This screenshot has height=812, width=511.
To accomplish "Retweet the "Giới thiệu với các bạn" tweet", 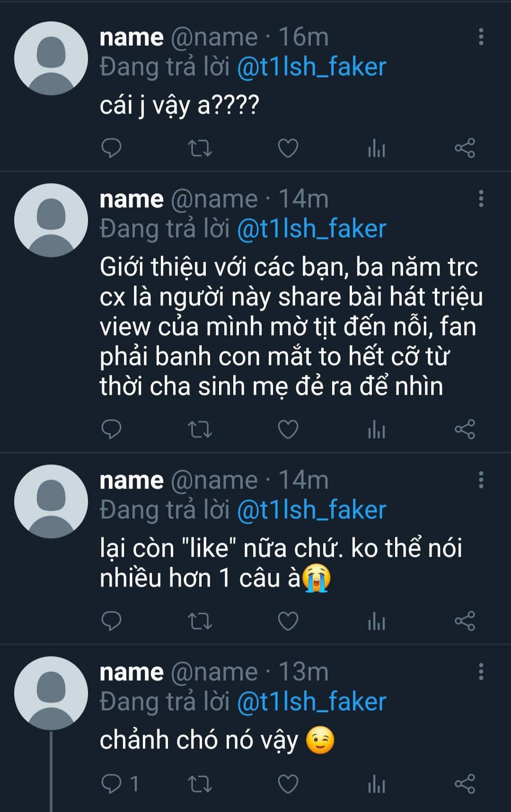I will pos(200,429).
